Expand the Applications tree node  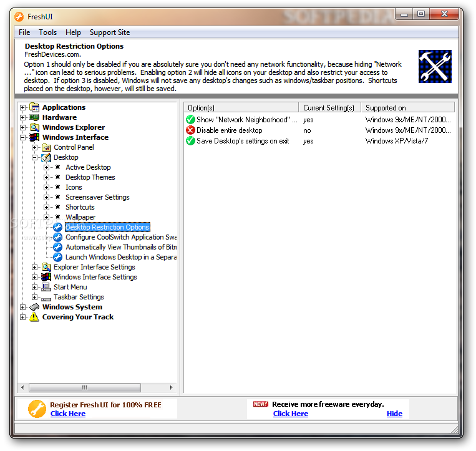click(x=22, y=107)
